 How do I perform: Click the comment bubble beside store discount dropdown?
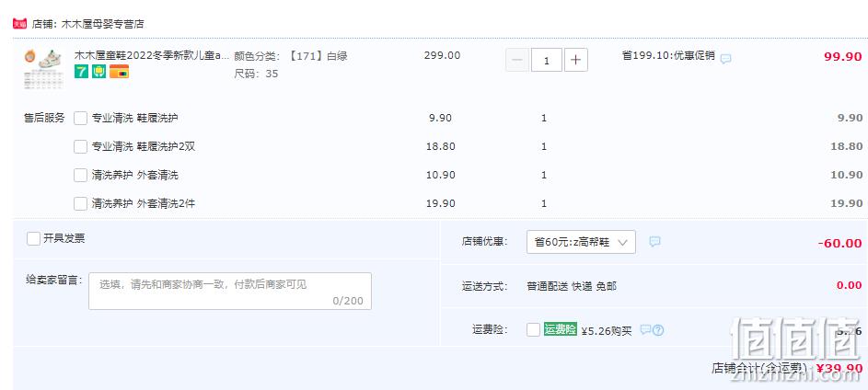[654, 242]
